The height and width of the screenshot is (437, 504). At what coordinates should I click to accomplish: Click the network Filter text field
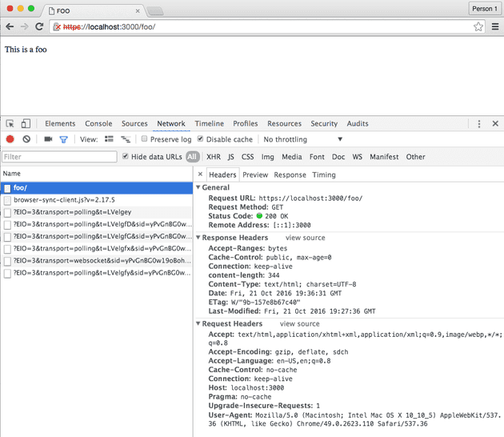pos(59,157)
